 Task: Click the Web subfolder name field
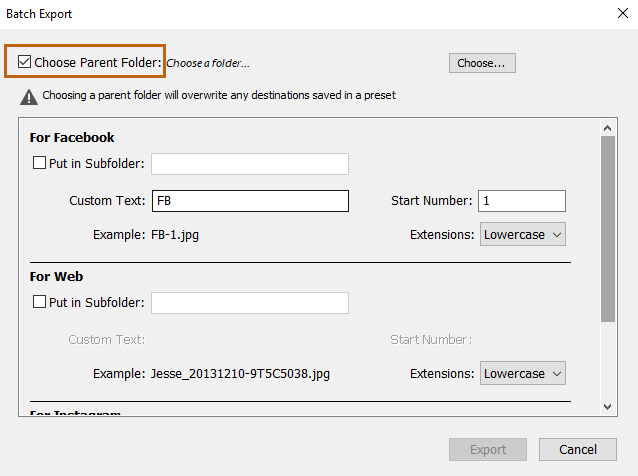pos(250,302)
